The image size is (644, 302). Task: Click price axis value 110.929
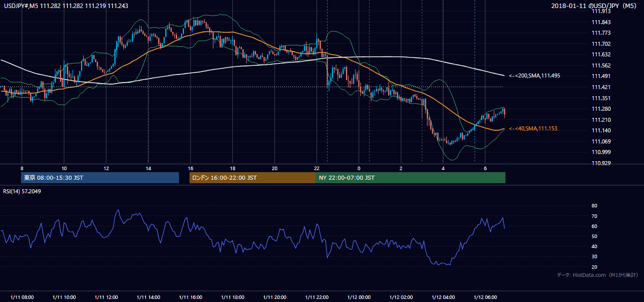tap(601, 163)
